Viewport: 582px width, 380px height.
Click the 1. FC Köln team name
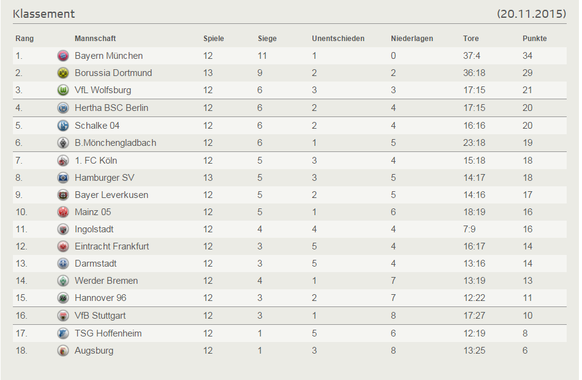tap(96, 160)
